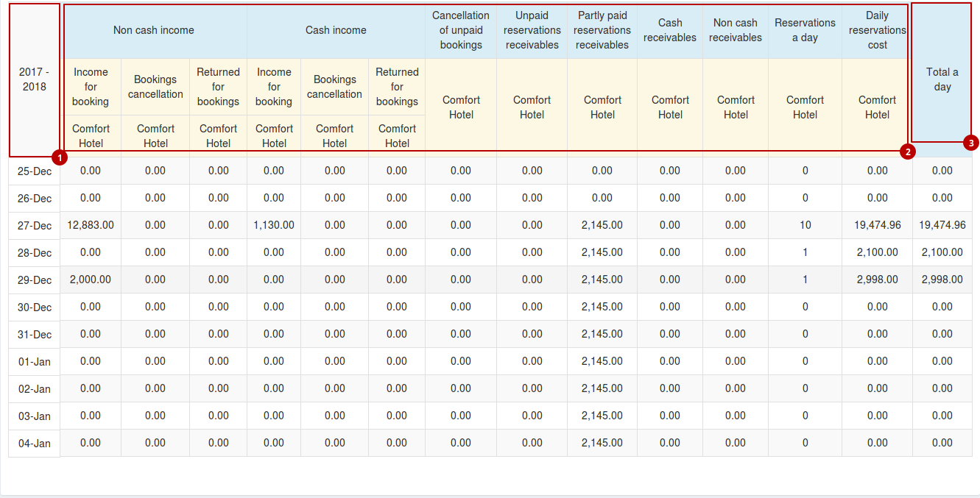The width and height of the screenshot is (980, 498).
Task: Click the 2,000.00 value on 29-Dec
Action: click(91, 280)
